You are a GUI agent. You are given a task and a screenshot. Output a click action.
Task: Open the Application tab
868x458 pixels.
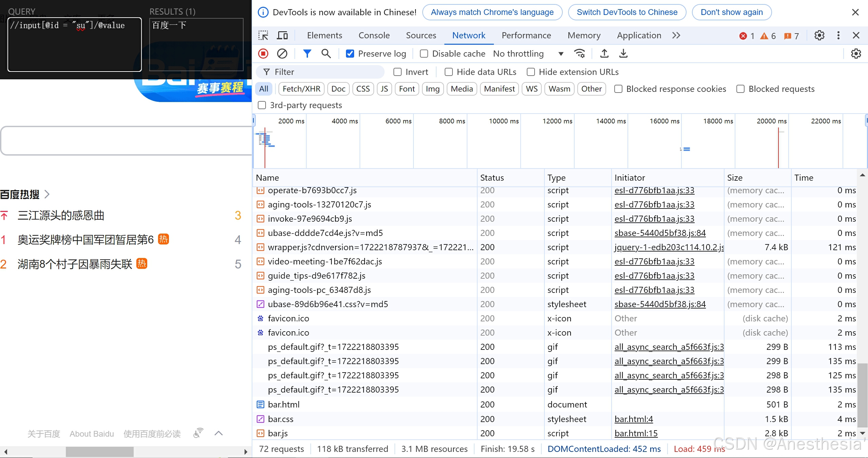[x=639, y=35]
